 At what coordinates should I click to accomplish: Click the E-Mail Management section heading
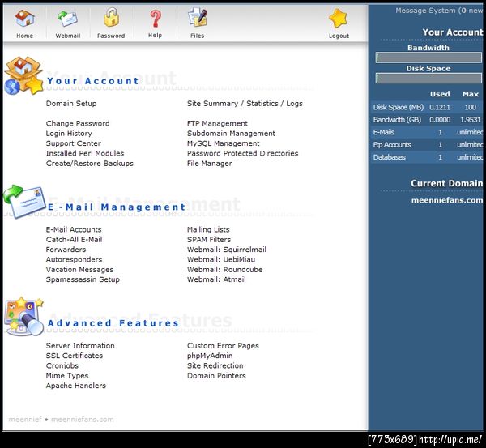point(117,207)
